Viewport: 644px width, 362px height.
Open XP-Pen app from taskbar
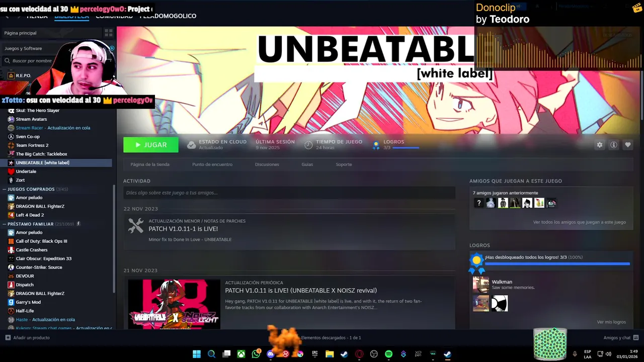(x=418, y=354)
